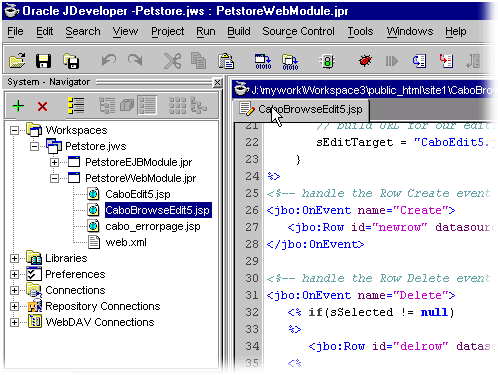
Task: Select the CaboBrowseEdit5.jsp editor tab
Action: (301, 109)
